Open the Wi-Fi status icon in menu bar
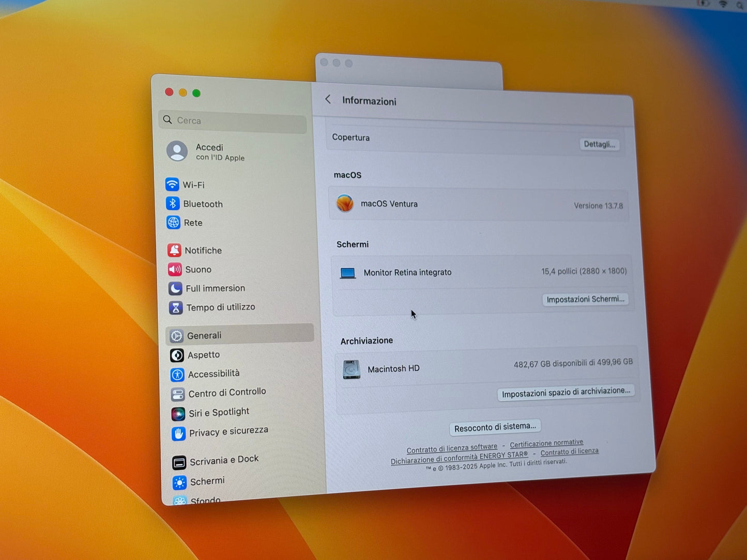The image size is (747, 560). [723, 4]
